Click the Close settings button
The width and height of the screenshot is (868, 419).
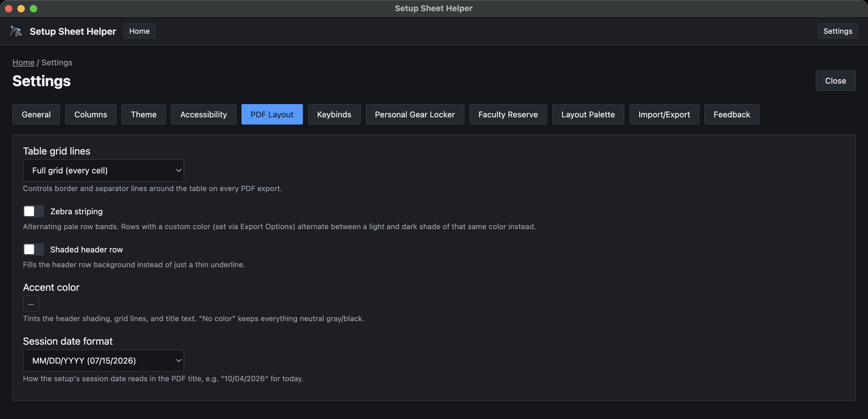[x=835, y=81]
